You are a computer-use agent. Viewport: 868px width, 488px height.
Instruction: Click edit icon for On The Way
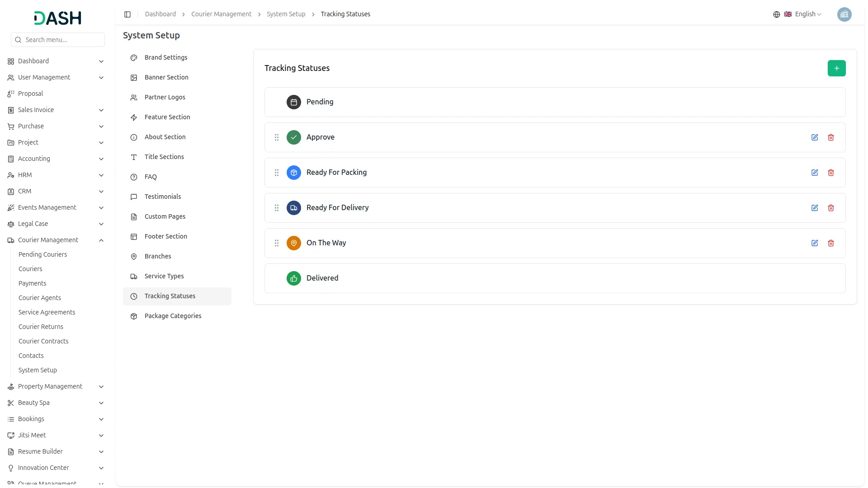point(814,243)
